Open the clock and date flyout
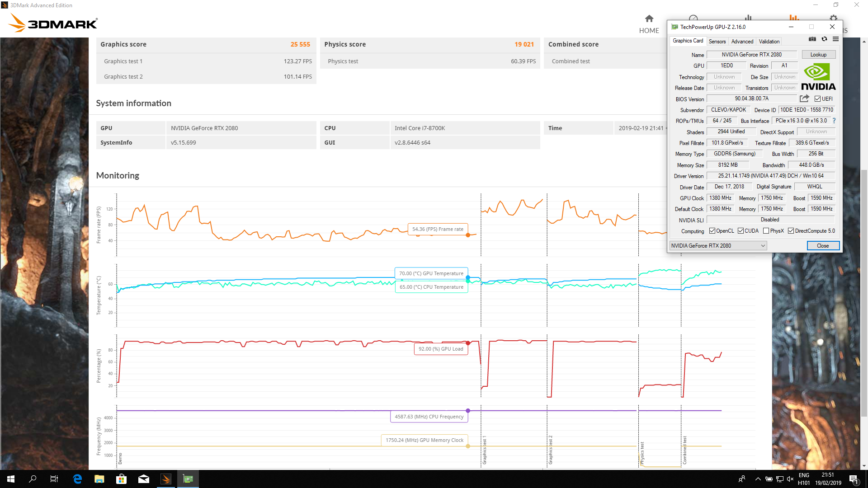This screenshot has height=488, width=868. [828, 479]
